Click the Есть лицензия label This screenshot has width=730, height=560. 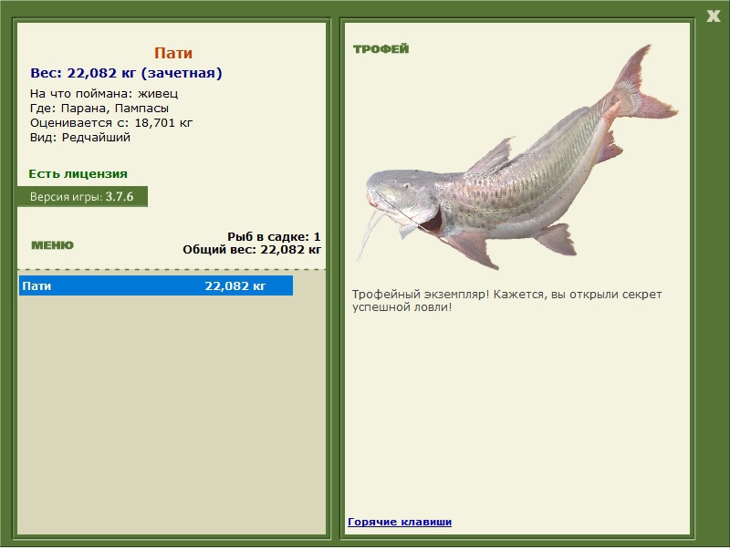click(78, 173)
